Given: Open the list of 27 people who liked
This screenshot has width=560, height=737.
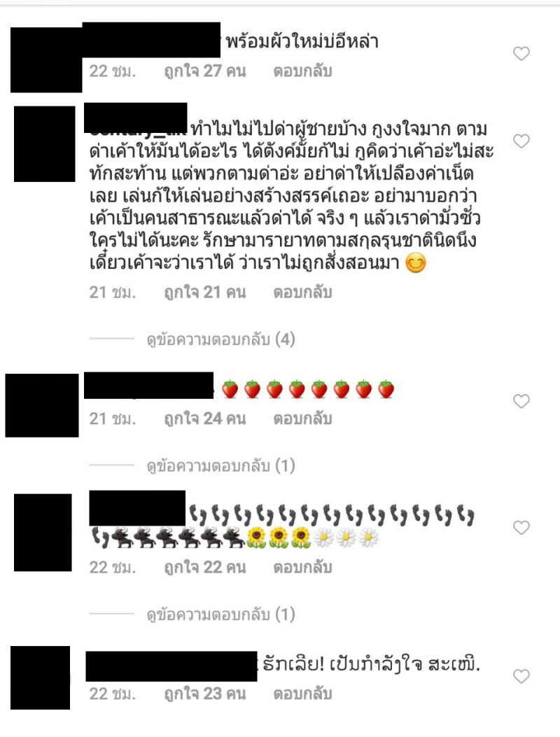Looking at the screenshot, I should 205,71.
